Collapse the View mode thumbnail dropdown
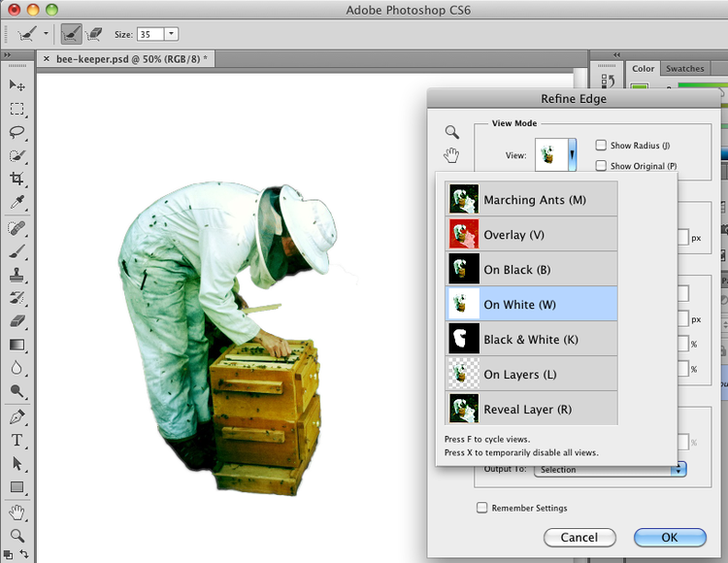The height and width of the screenshot is (563, 728). pyautogui.click(x=572, y=154)
